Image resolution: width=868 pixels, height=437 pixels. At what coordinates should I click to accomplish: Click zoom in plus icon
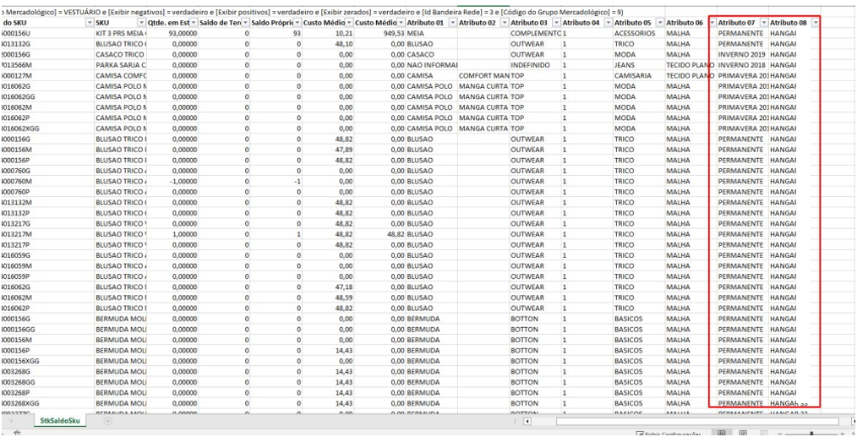(842, 434)
